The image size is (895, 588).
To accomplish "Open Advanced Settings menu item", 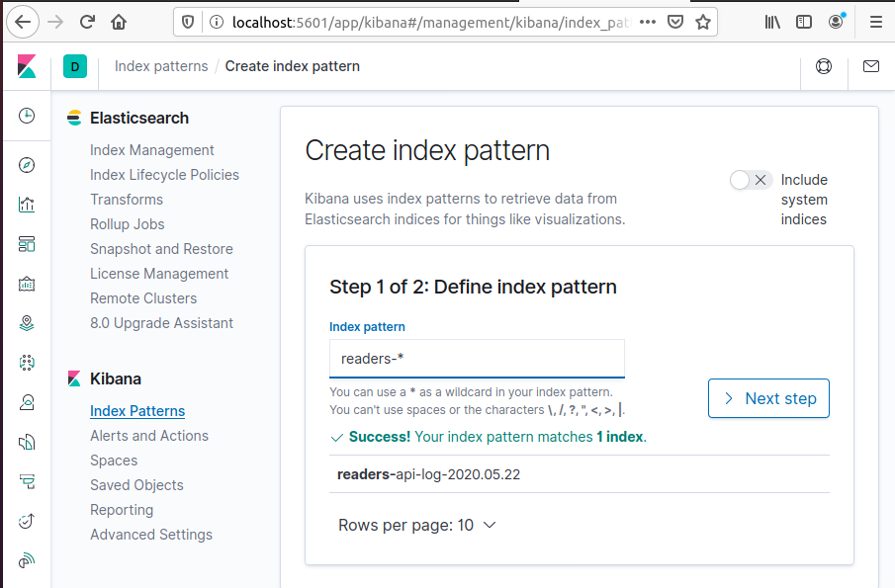I will pyautogui.click(x=150, y=535).
